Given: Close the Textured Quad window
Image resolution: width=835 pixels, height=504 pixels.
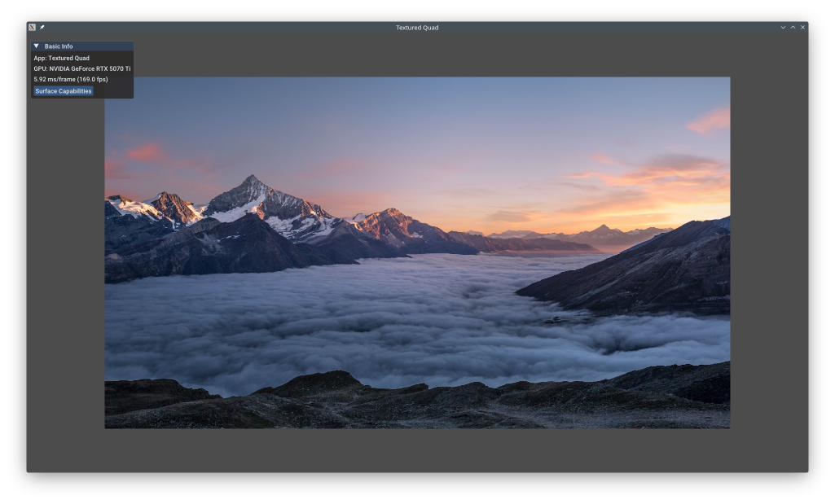Looking at the screenshot, I should click(802, 27).
